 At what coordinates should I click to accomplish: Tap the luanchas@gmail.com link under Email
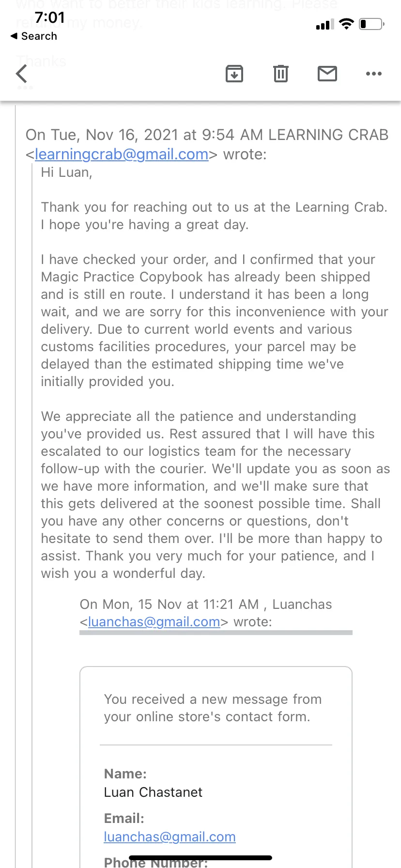pos(170,837)
